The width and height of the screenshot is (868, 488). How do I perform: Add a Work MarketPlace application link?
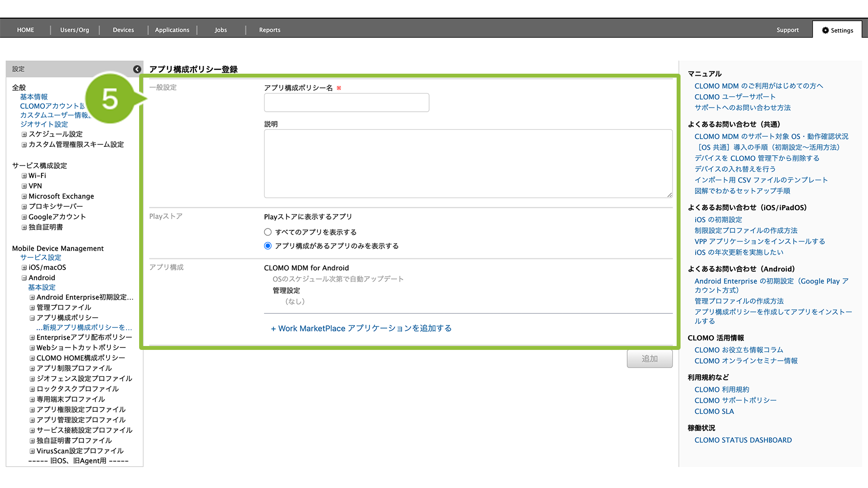[x=361, y=328]
